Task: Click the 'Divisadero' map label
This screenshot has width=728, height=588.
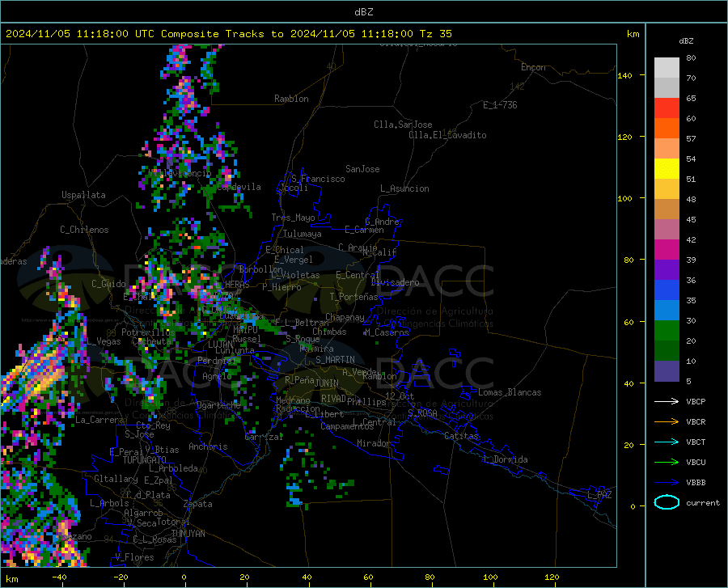Action: click(395, 282)
